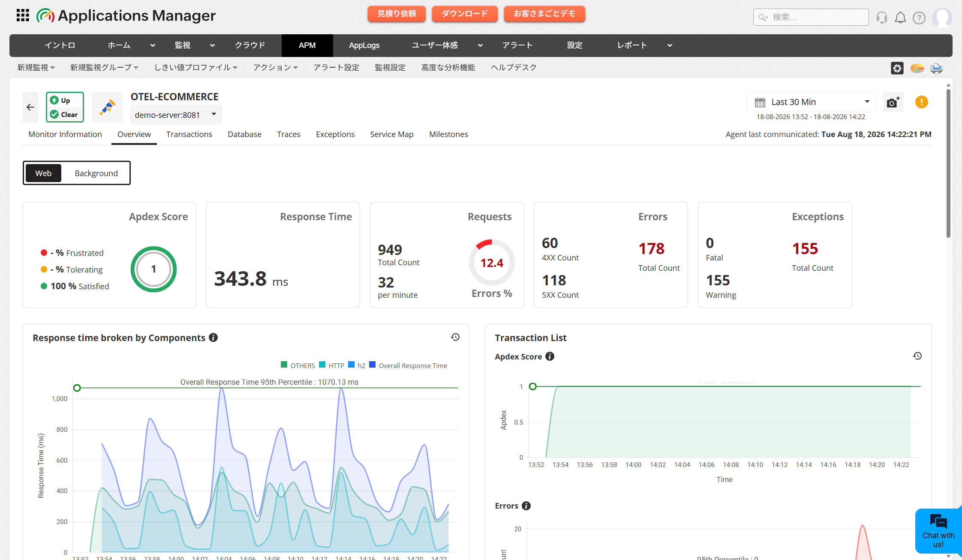Expand the ユーザー体感 menu arrow
Viewport: 962px width, 560px height.
point(480,45)
